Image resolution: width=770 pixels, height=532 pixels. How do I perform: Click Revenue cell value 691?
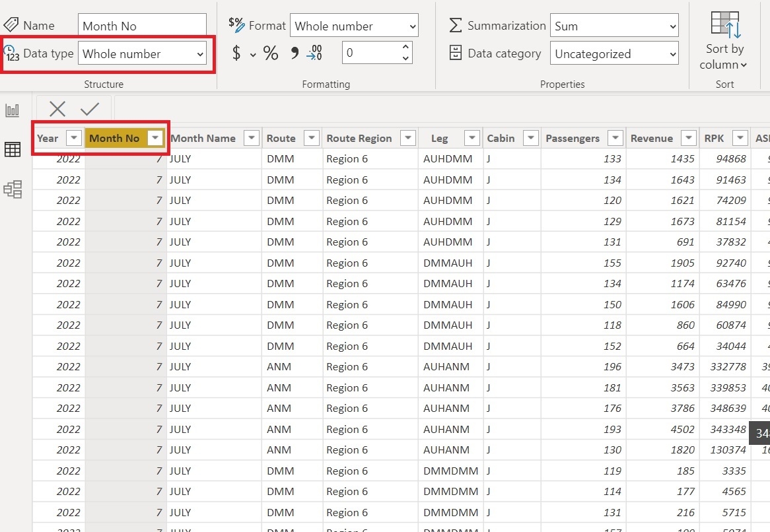coord(685,242)
